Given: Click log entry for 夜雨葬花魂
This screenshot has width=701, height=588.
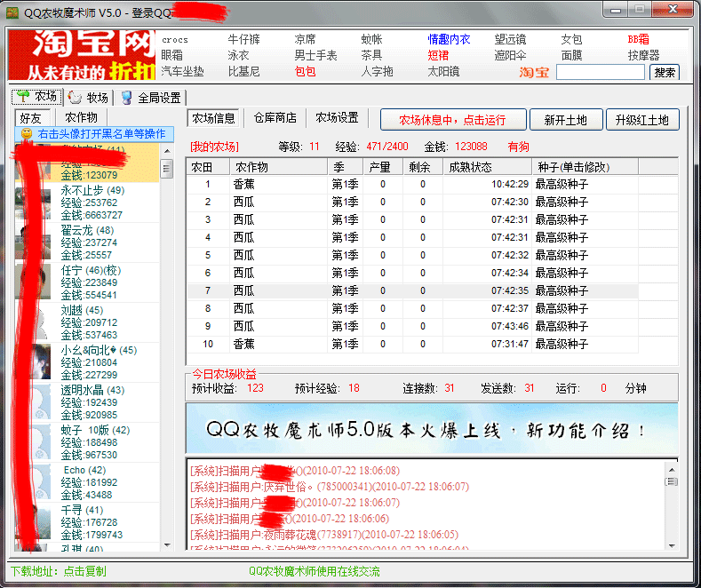Looking at the screenshot, I should click(324, 535).
